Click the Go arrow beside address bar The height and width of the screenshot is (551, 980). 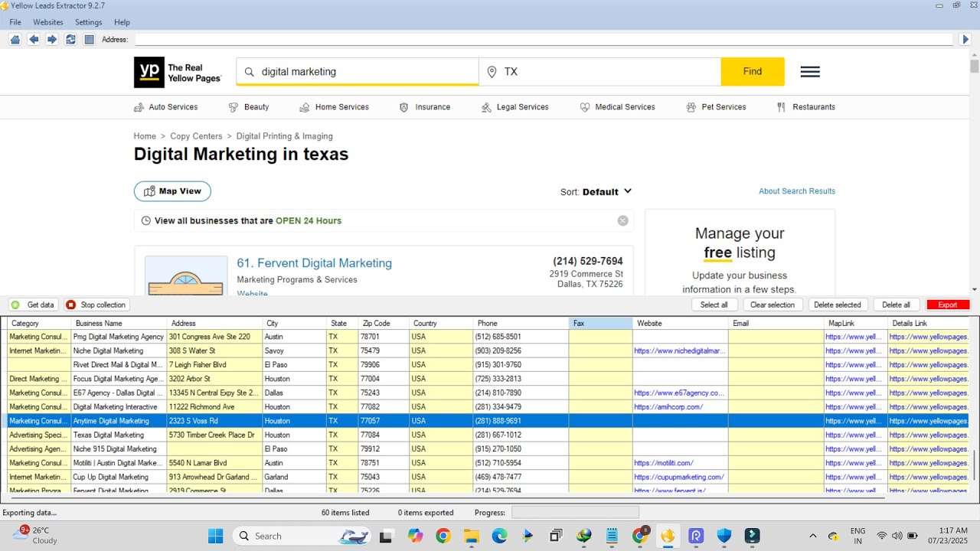pyautogui.click(x=965, y=40)
